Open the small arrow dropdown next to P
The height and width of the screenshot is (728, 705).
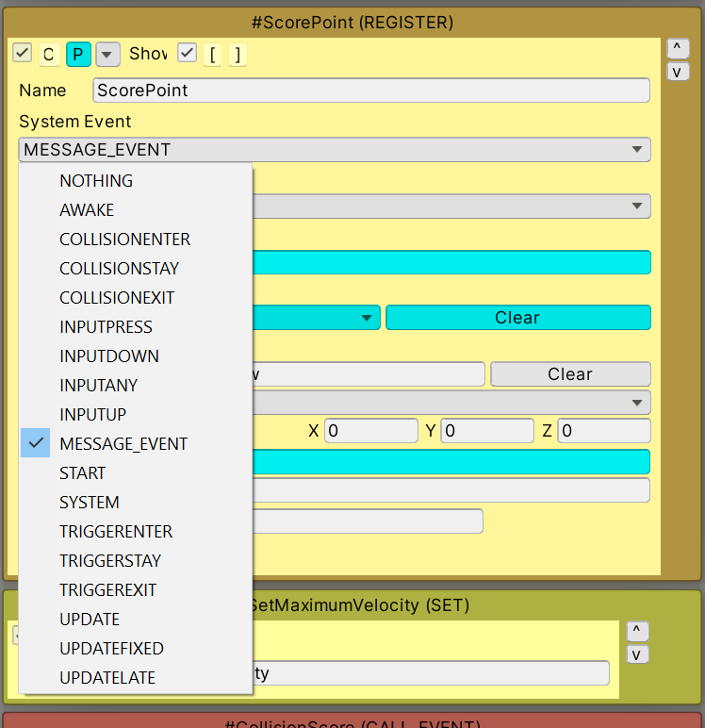(x=107, y=55)
